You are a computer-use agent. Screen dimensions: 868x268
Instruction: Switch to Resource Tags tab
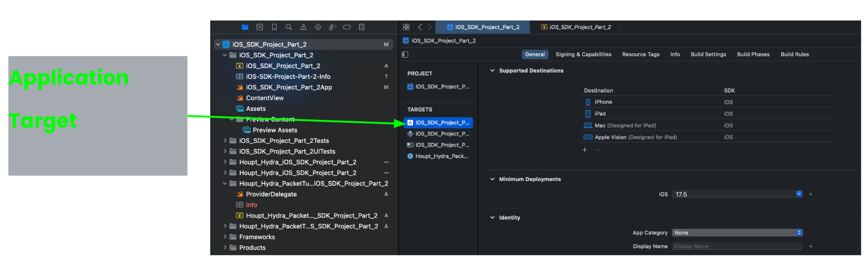click(641, 55)
